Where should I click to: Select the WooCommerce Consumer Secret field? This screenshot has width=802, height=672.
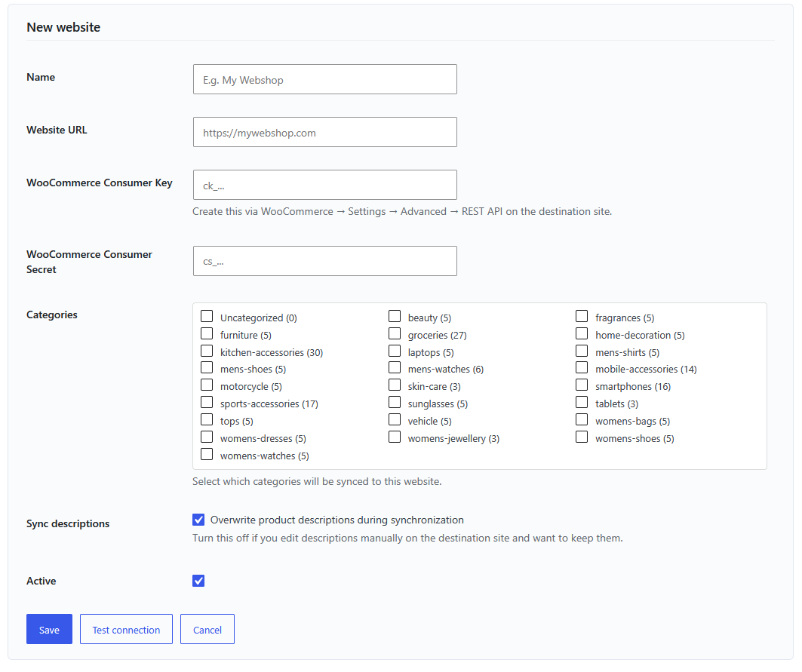point(324,261)
